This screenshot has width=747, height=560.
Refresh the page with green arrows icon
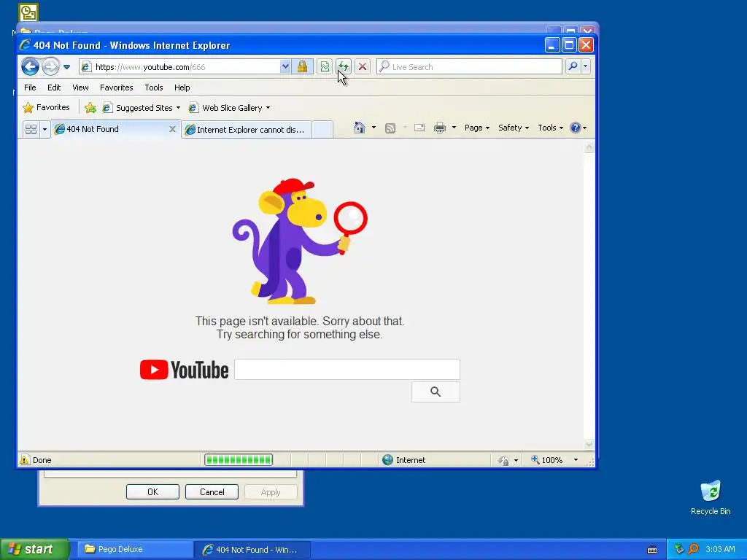click(343, 66)
